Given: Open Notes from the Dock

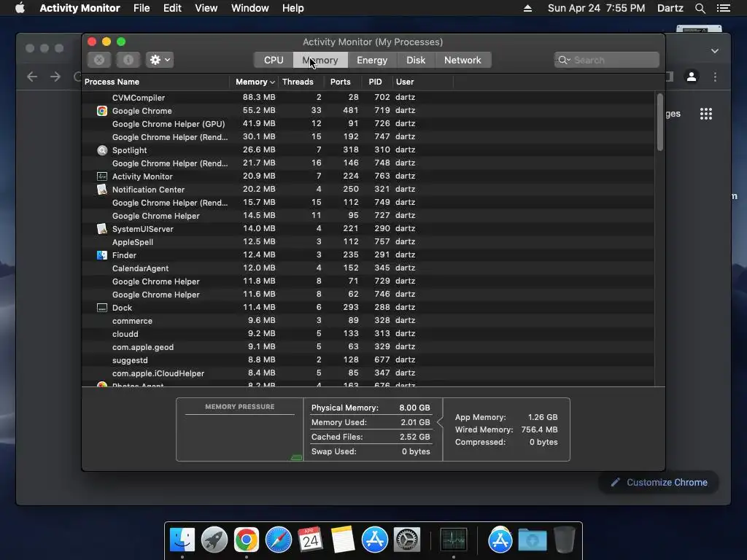Looking at the screenshot, I should coord(343,540).
